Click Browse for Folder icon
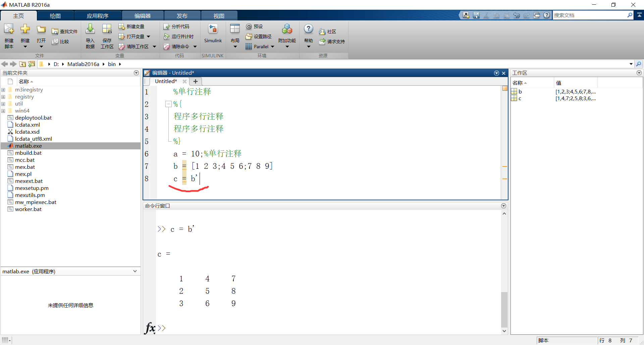 coord(32,64)
